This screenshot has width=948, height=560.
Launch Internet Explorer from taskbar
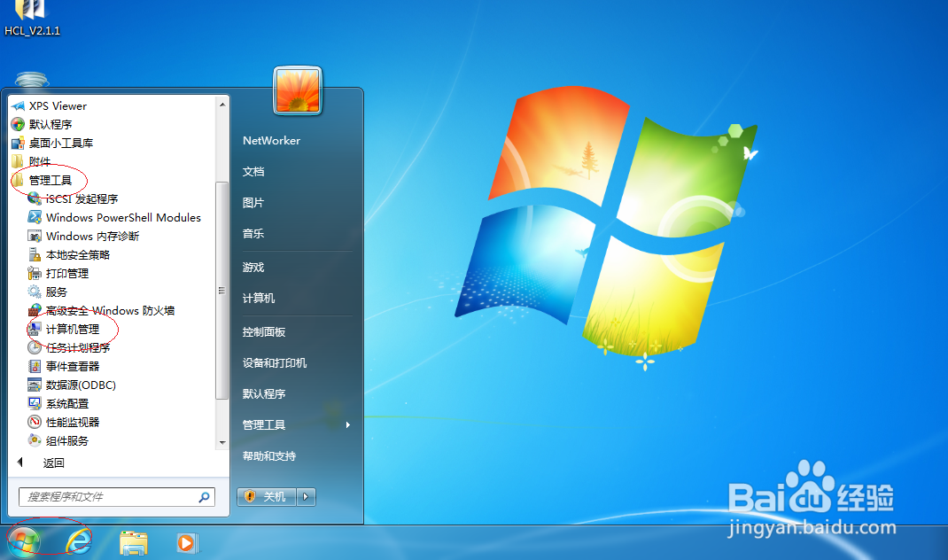click(79, 541)
